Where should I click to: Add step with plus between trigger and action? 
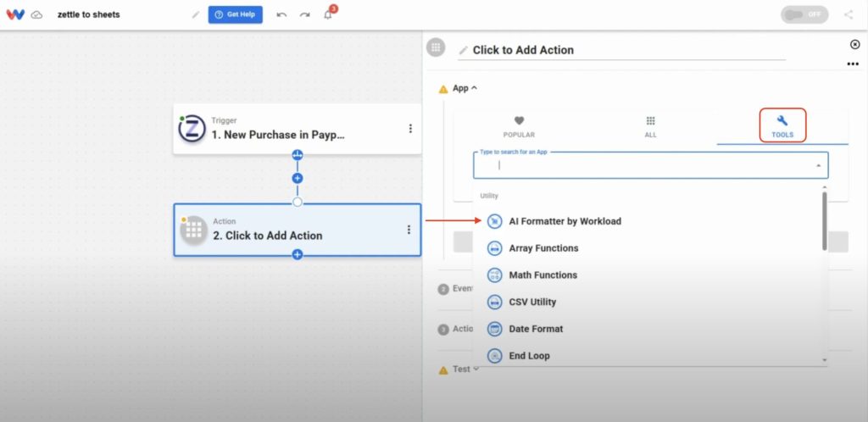point(298,178)
